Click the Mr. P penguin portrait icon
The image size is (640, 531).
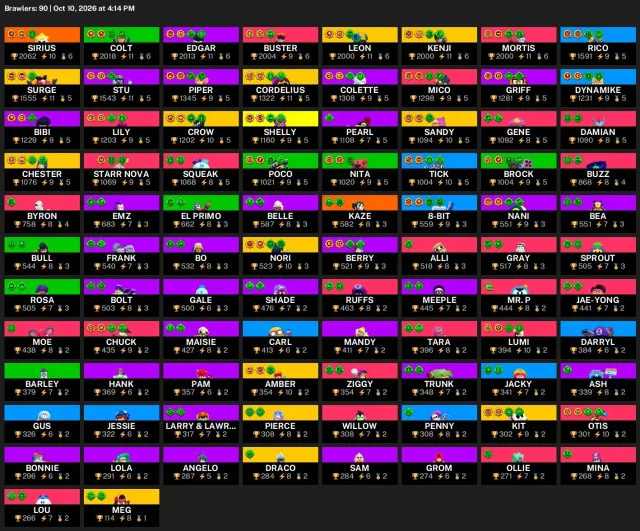[x=518, y=289]
